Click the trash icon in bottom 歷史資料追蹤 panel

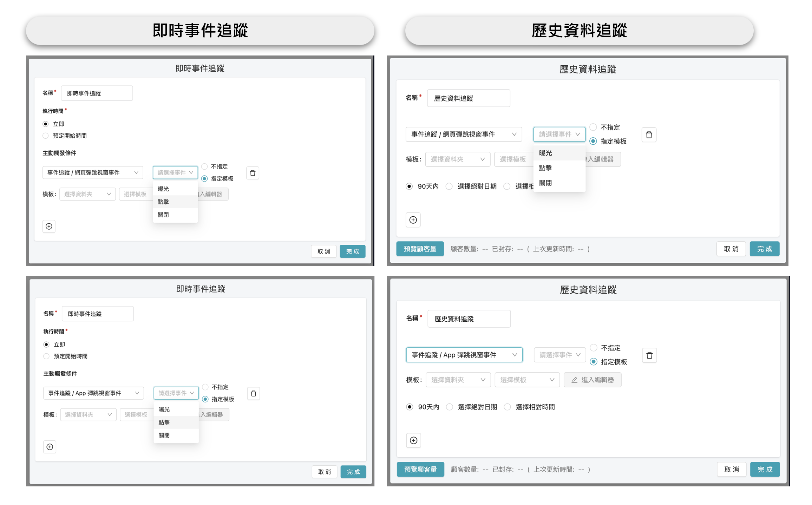pos(649,355)
